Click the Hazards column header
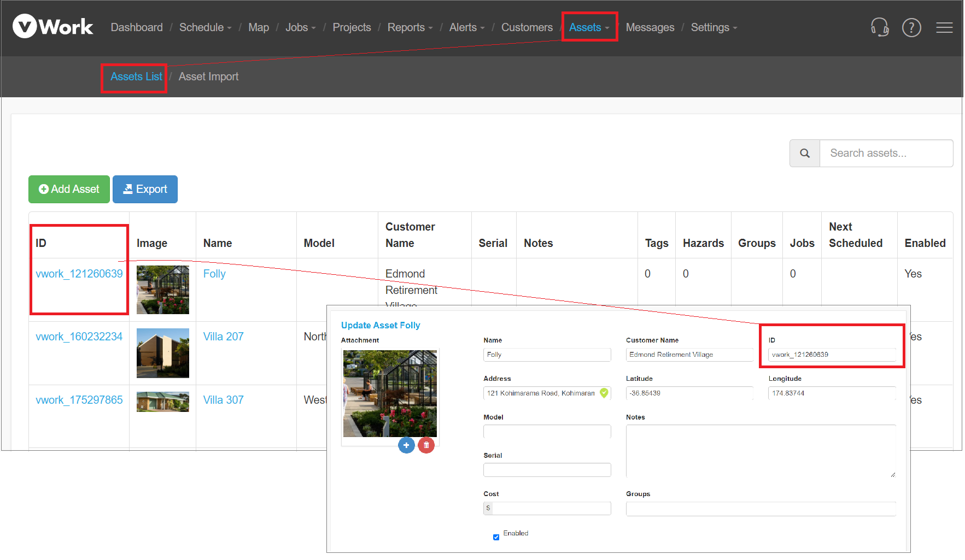 (703, 243)
